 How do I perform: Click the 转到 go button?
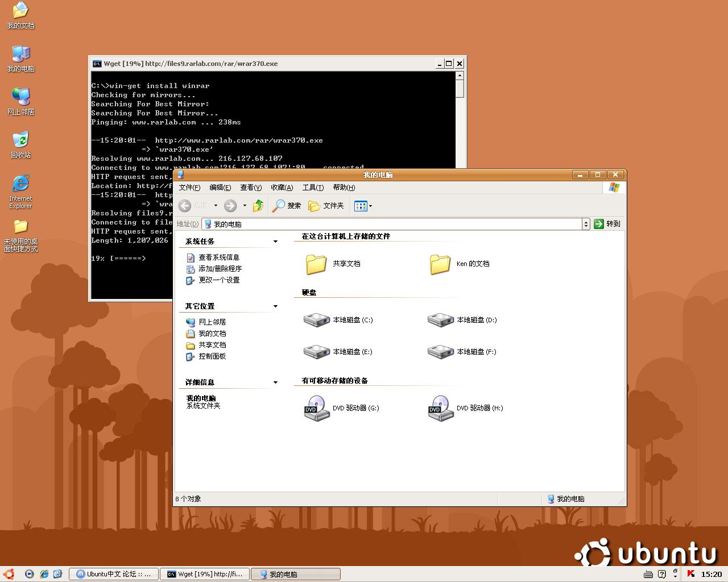[607, 224]
